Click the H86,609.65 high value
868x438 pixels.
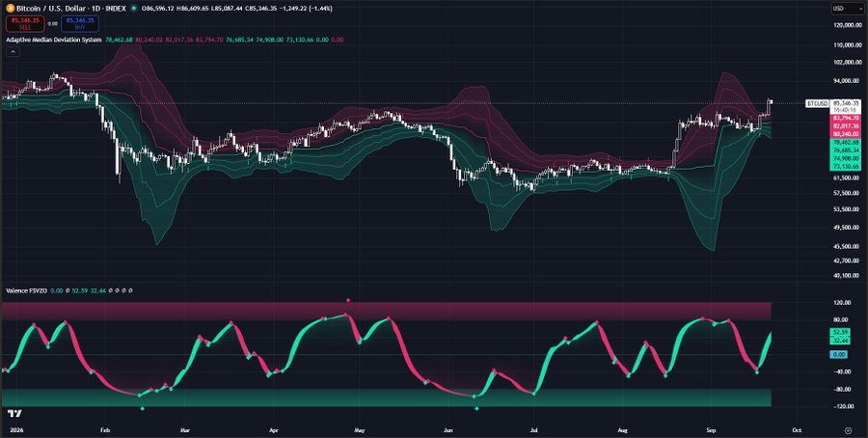click(194, 9)
